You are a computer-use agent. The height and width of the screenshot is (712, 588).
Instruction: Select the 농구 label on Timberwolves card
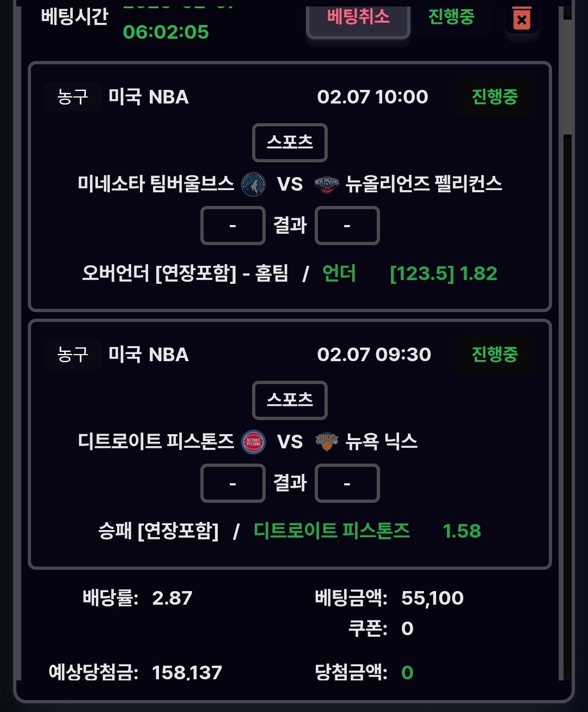pos(72,97)
